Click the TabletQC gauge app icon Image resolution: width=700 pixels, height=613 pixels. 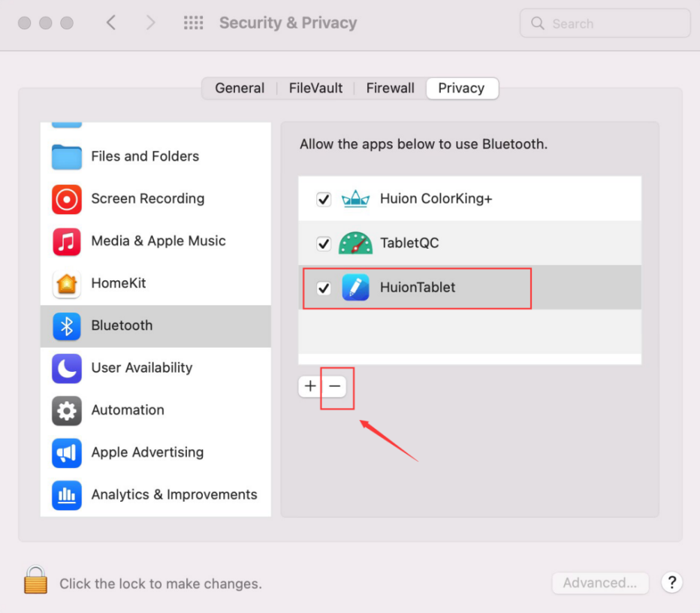click(x=355, y=243)
